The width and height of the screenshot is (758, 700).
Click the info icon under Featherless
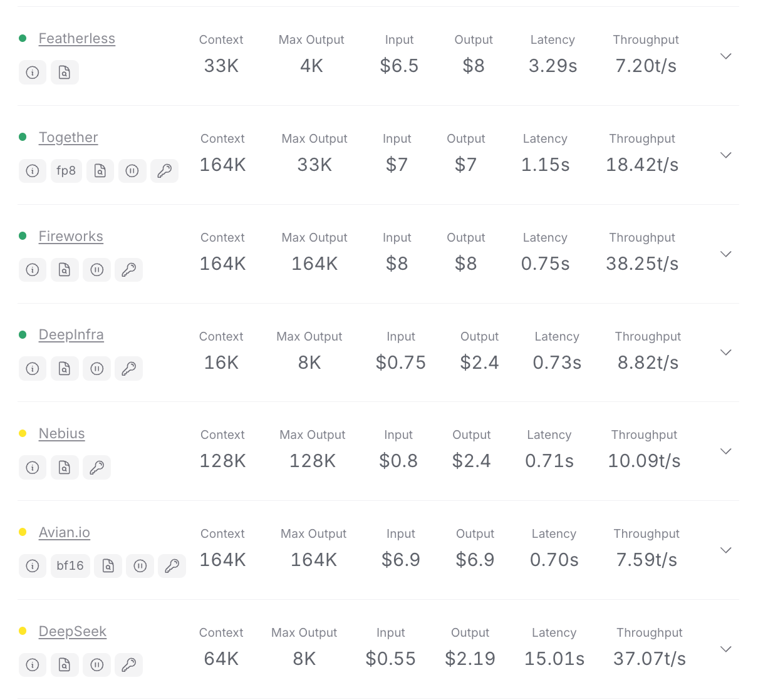(33, 73)
